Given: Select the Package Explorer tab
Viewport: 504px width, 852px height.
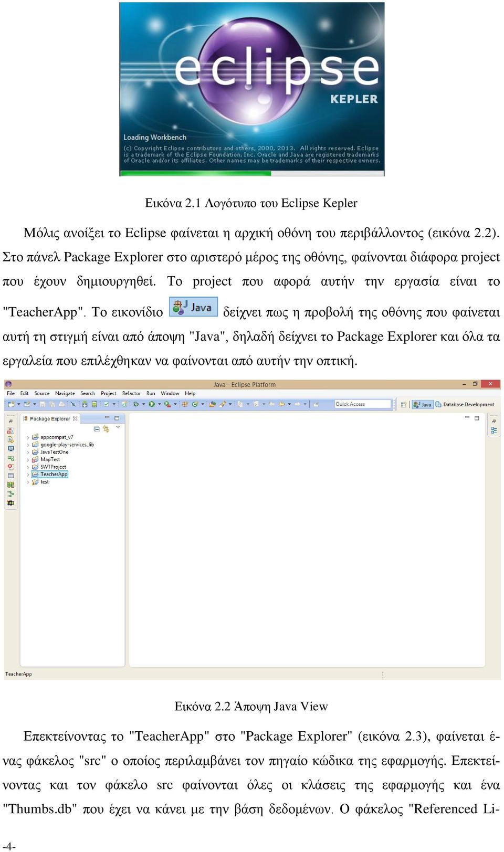Looking at the screenshot, I should tap(50, 418).
